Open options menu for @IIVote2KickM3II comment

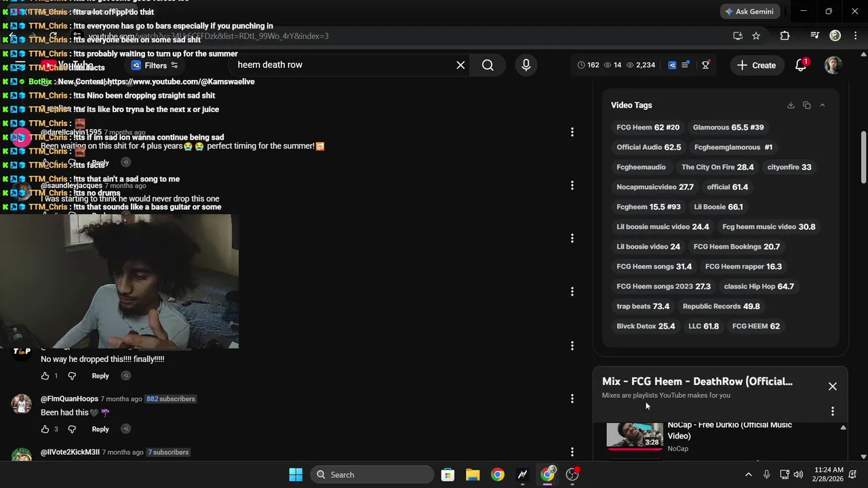tap(572, 451)
